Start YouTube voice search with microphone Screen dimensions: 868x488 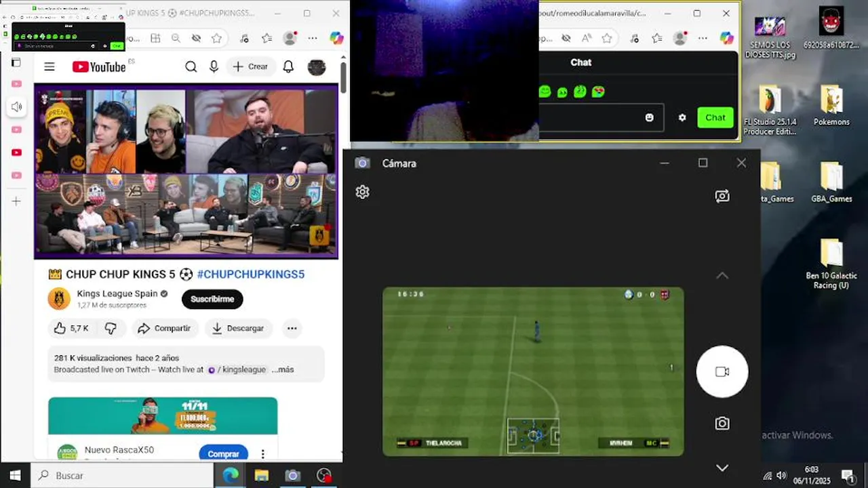coord(214,66)
